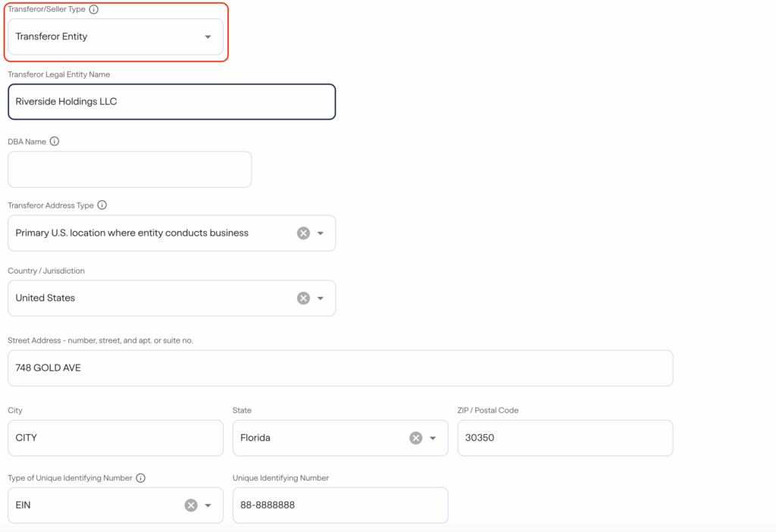The image size is (776, 532).
Task: Click the 88-8888888 identifying number field
Action: pos(339,505)
